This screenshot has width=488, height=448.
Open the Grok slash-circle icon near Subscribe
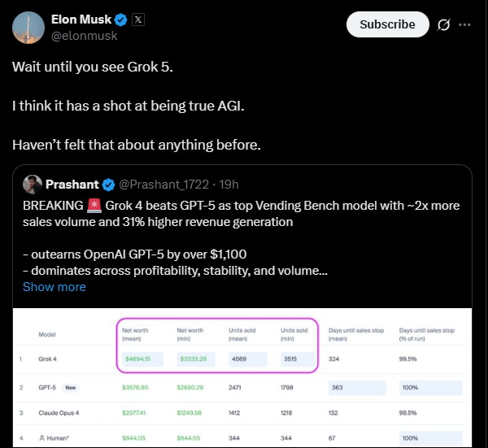tap(443, 24)
